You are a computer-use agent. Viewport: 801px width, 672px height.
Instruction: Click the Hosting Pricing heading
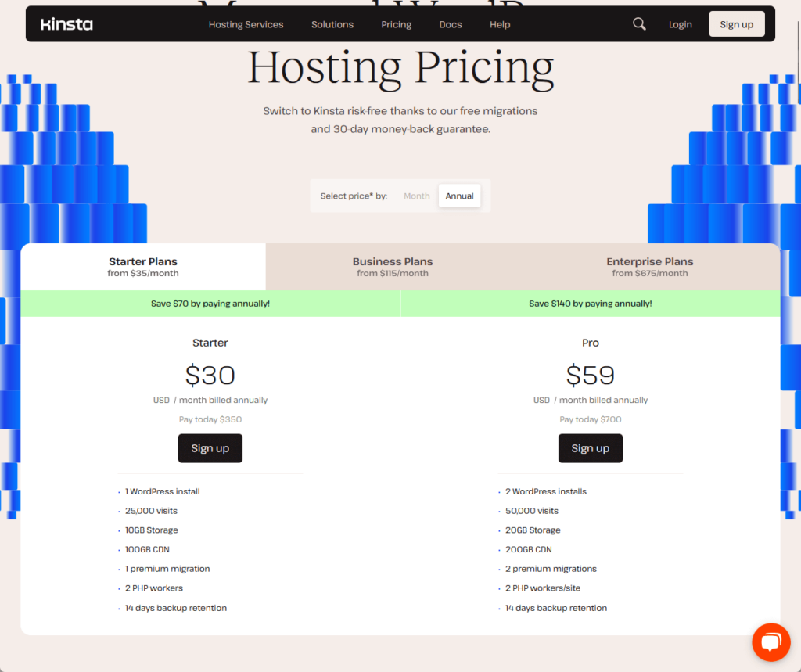pyautogui.click(x=400, y=69)
